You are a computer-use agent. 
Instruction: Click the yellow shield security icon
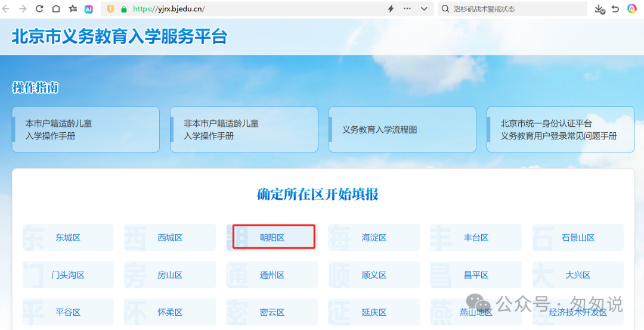pos(110,9)
